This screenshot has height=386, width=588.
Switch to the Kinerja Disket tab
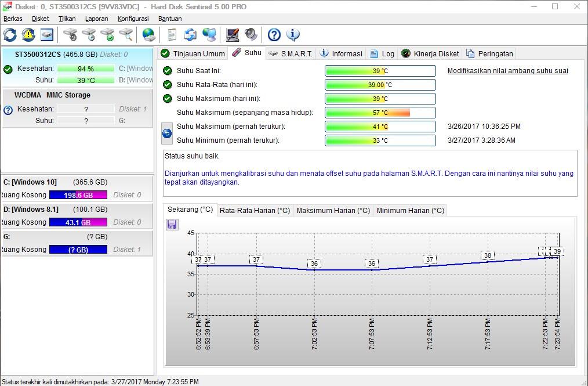click(430, 54)
